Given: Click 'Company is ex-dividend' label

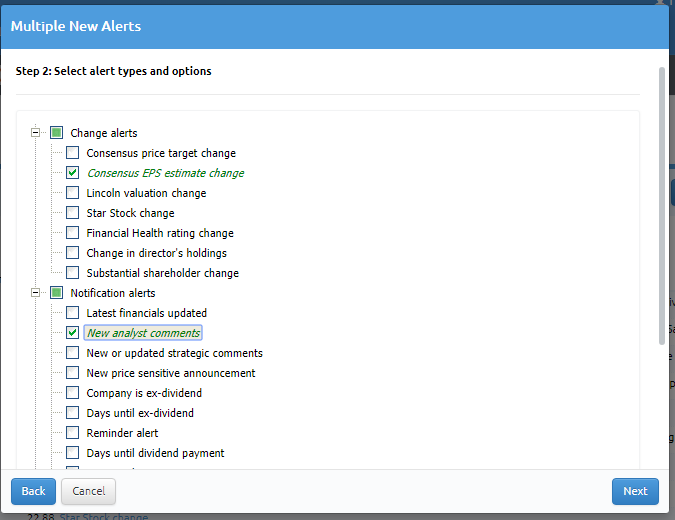Looking at the screenshot, I should coord(144,393).
